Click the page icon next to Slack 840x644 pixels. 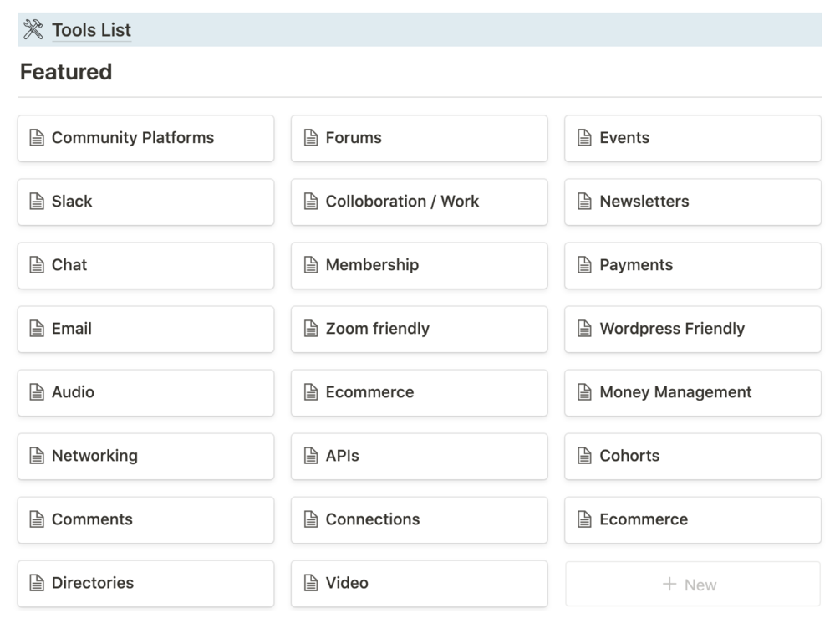(x=37, y=202)
